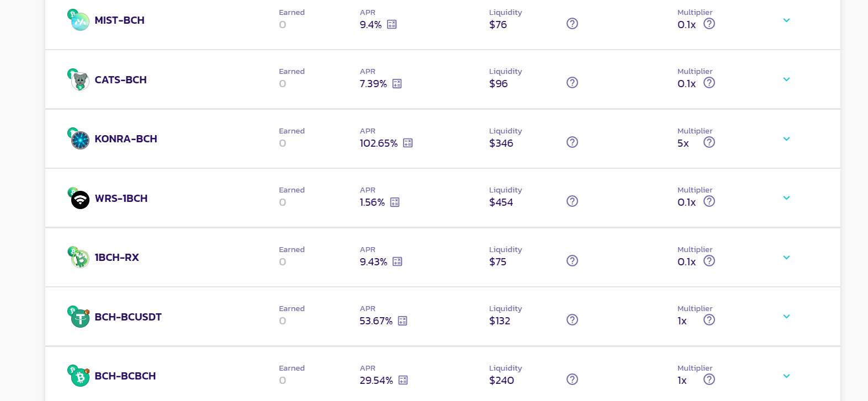Expand the 1BCH-RX farm row
Screen dimensions: 868x401
pos(787,258)
